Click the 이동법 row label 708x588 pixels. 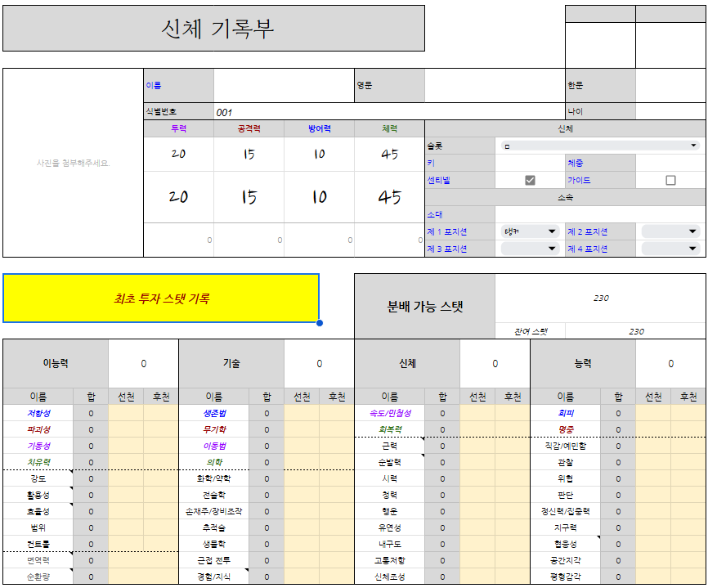[x=214, y=446]
